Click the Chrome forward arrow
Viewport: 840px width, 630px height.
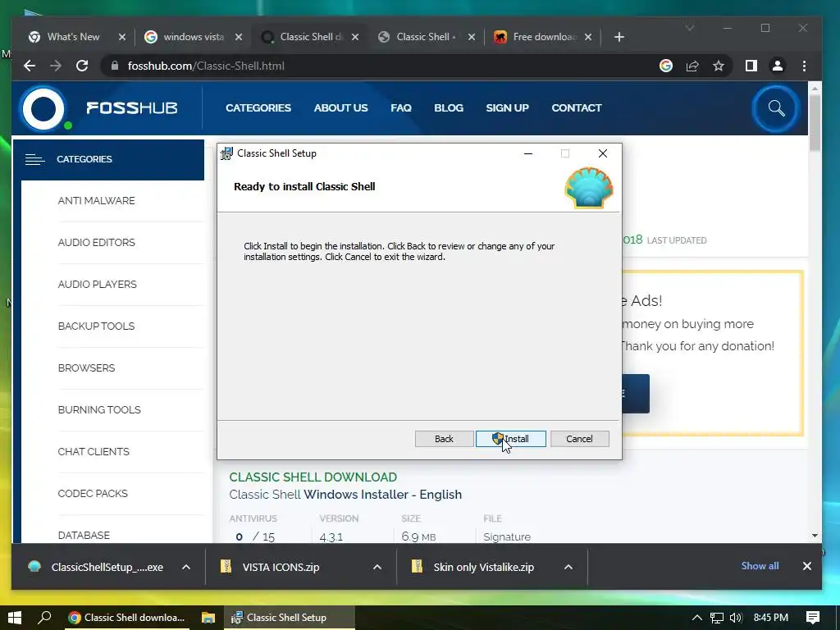pos(56,66)
